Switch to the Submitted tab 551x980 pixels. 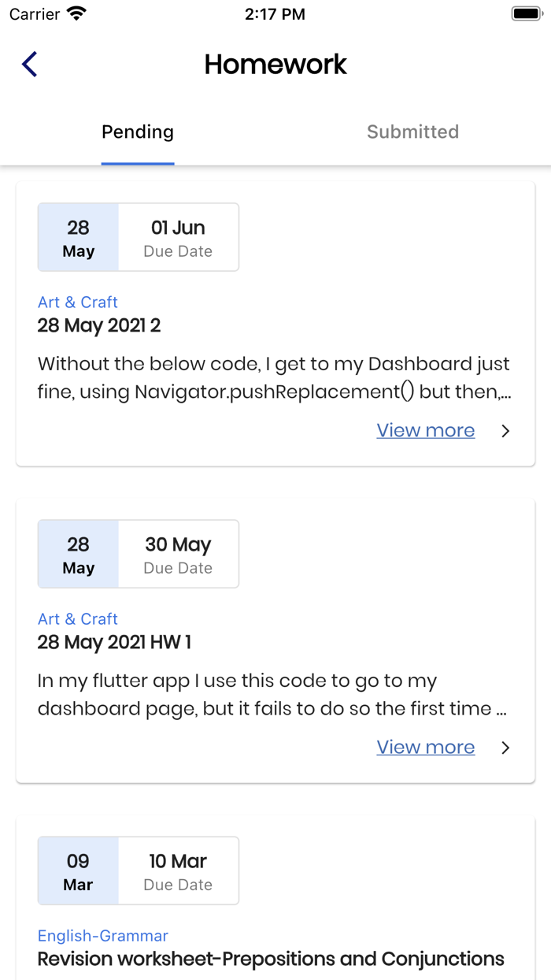[x=412, y=132]
